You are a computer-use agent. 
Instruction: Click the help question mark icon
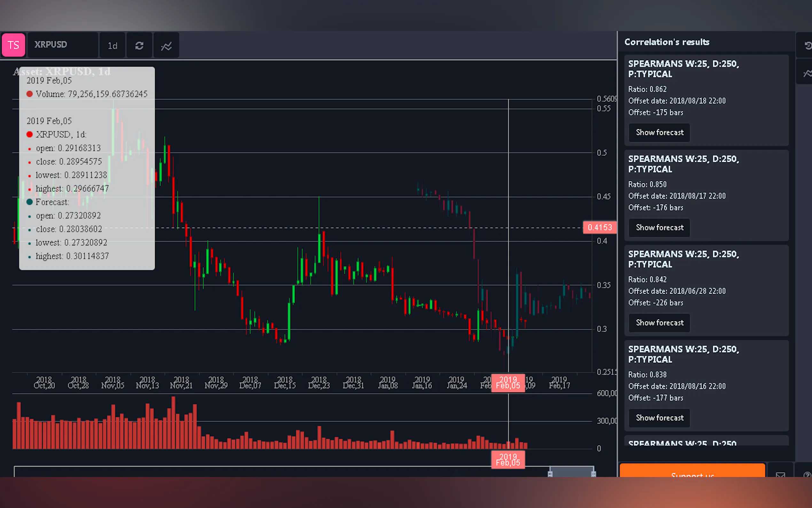click(x=807, y=474)
